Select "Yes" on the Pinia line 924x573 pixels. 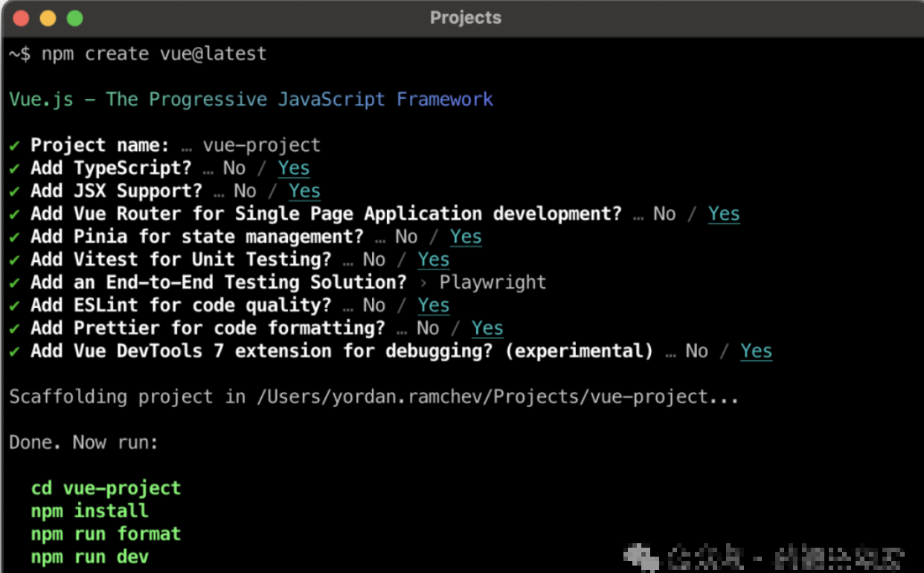pos(466,237)
